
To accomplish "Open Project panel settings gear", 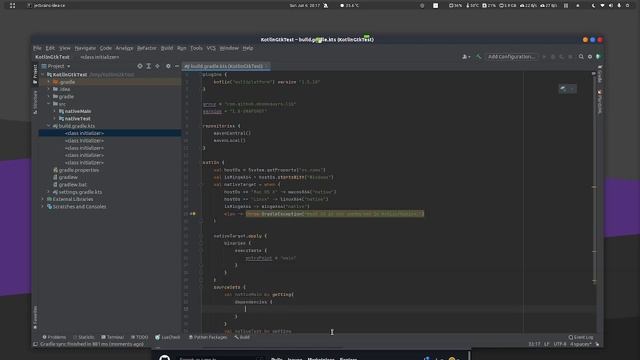I will point(168,66).
